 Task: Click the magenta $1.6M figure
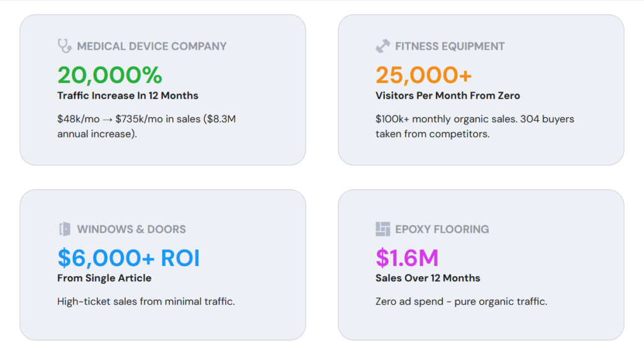pos(407,258)
